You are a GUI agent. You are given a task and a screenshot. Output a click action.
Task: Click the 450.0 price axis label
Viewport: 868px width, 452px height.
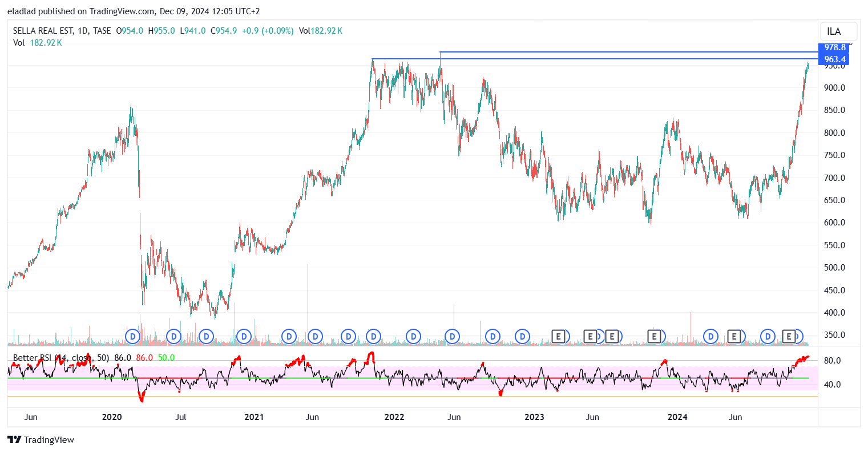834,290
